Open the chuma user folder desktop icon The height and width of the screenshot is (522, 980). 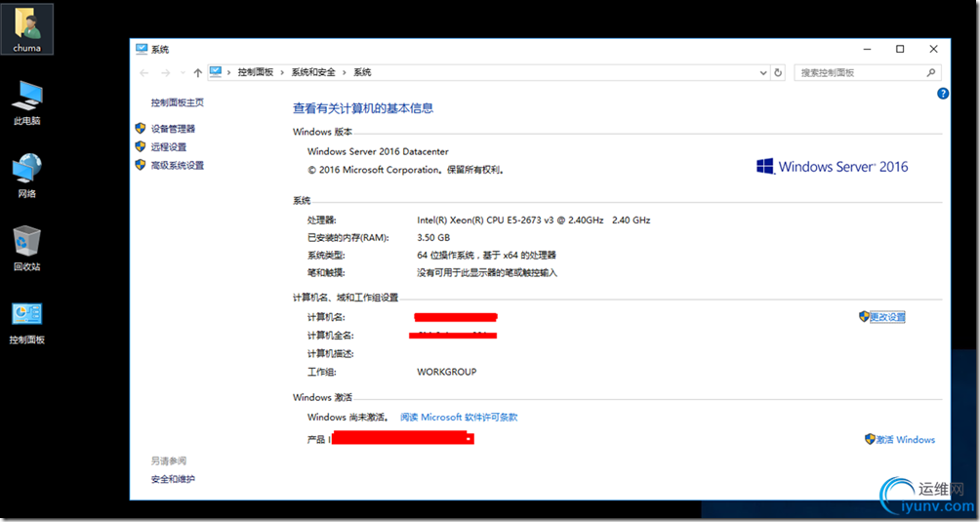coord(27,29)
